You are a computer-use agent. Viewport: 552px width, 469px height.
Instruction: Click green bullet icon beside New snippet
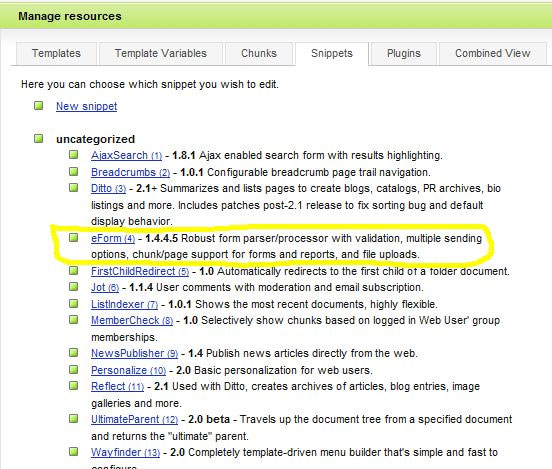[x=39, y=105]
